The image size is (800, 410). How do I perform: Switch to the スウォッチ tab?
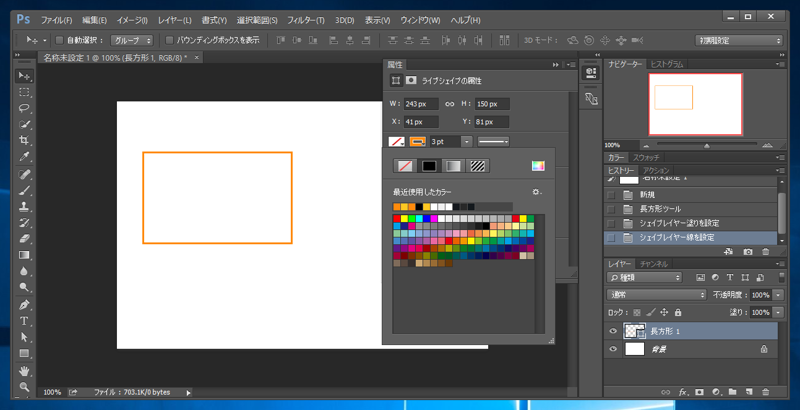pos(646,158)
